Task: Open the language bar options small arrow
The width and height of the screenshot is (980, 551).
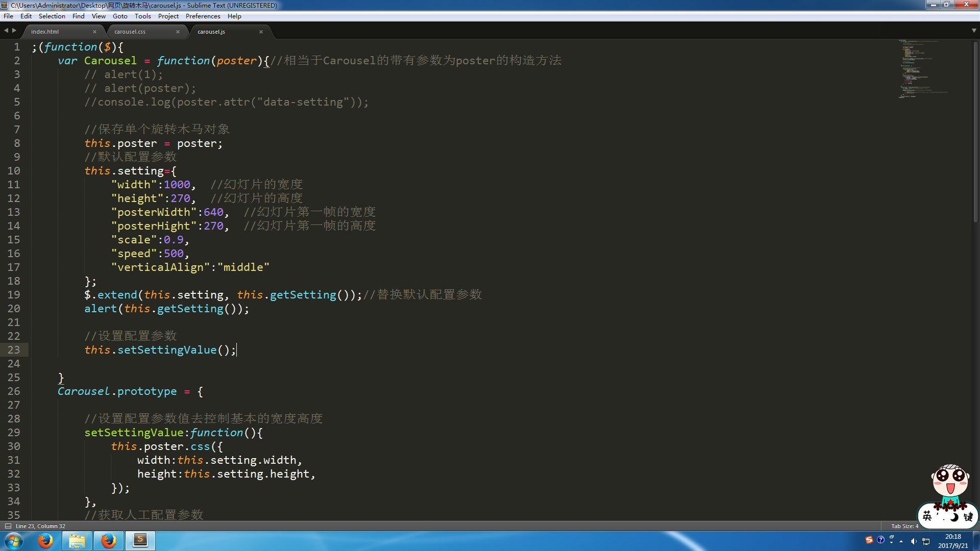Action: (x=892, y=543)
